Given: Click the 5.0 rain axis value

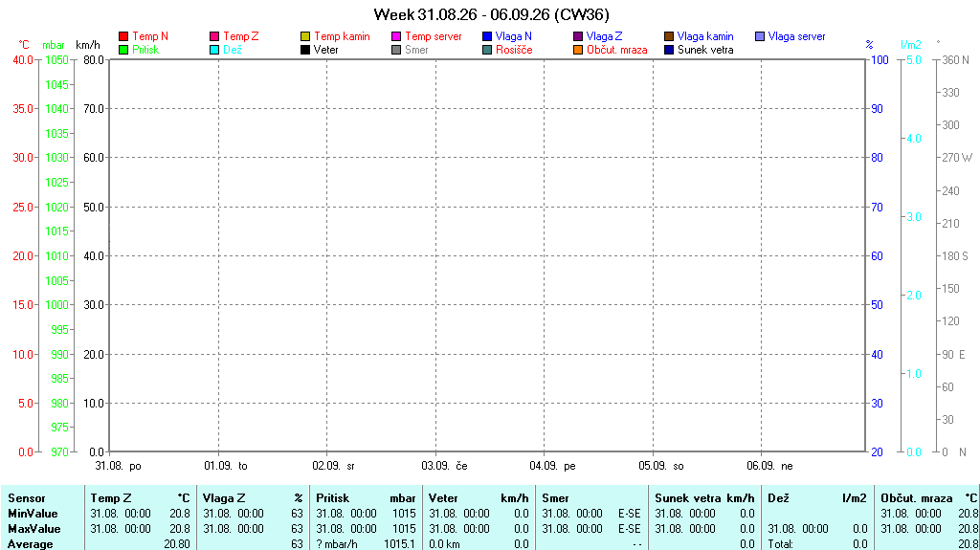Looking at the screenshot, I should (x=914, y=60).
